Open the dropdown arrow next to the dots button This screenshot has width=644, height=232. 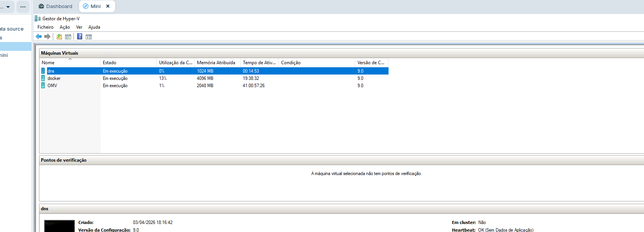click(8, 6)
